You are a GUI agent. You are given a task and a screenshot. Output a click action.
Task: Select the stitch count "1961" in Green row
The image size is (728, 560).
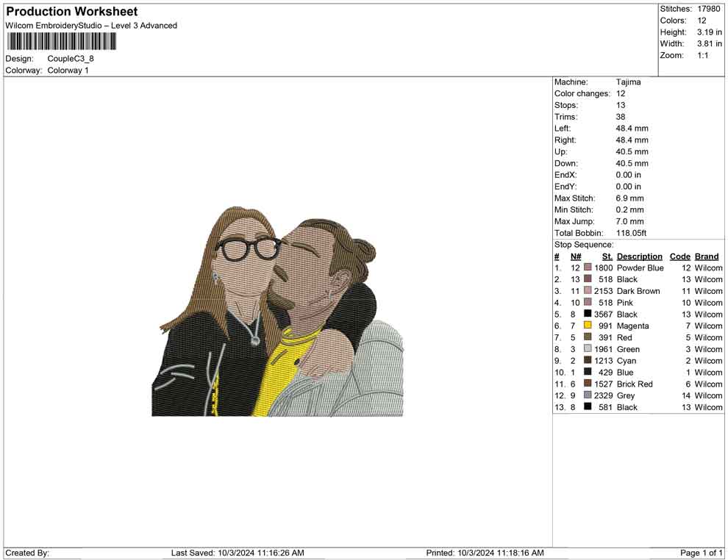[604, 349]
